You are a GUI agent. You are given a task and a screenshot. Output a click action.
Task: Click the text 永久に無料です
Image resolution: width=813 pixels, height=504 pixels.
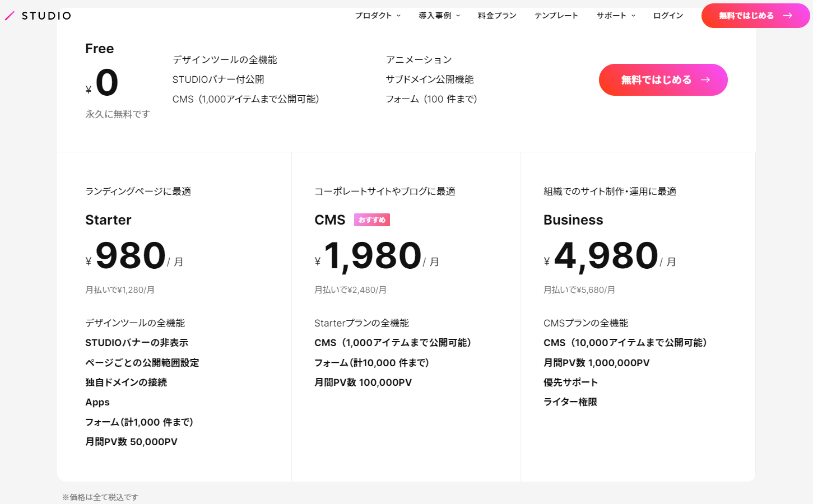point(118,114)
